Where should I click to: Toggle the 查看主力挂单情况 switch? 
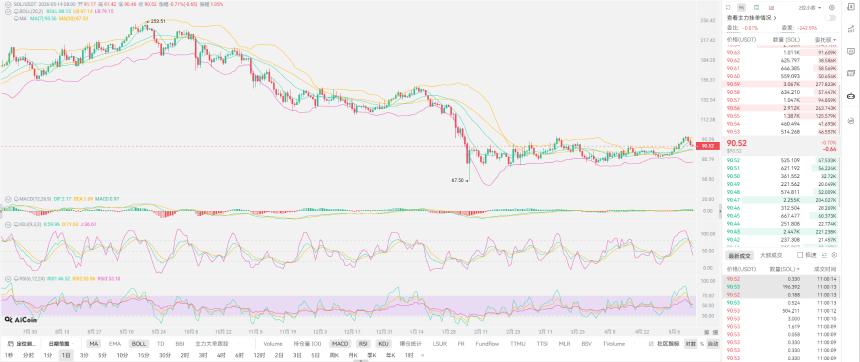(831, 18)
